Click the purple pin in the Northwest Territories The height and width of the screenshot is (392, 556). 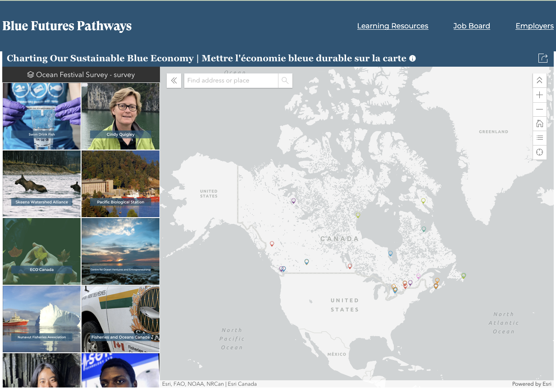(293, 201)
